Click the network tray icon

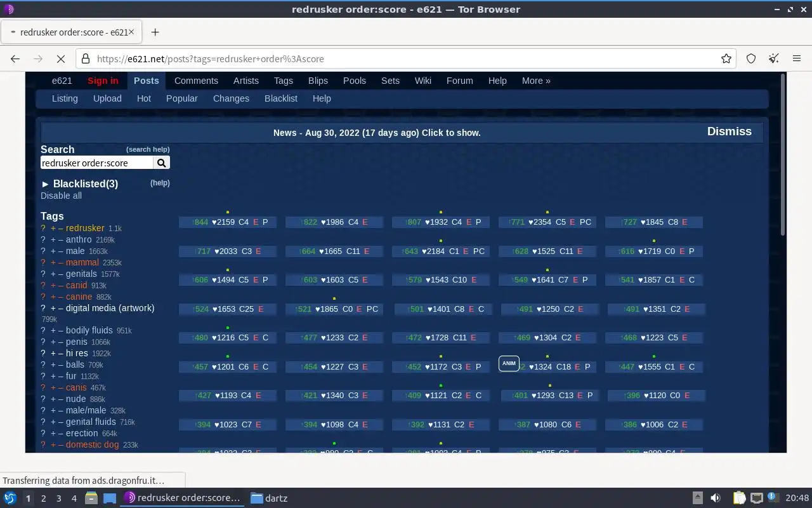[x=756, y=498]
